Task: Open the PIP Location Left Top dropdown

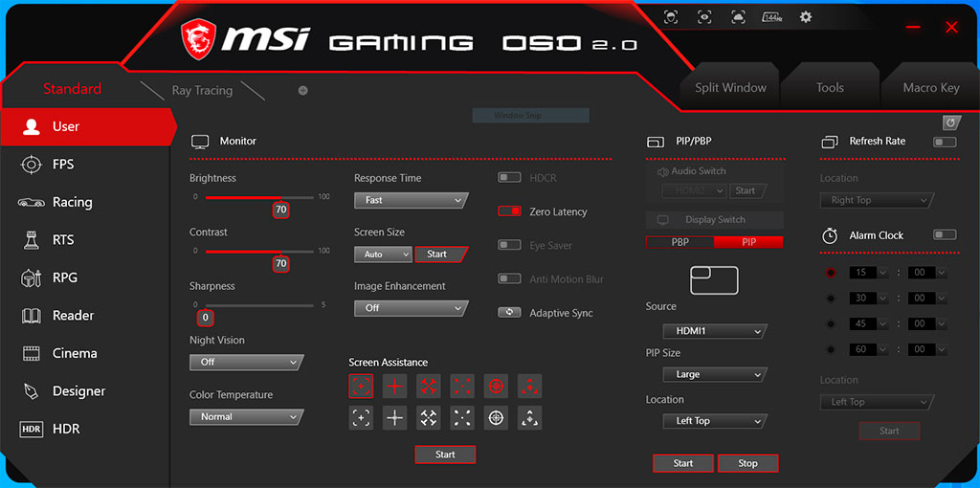Action: (x=715, y=421)
